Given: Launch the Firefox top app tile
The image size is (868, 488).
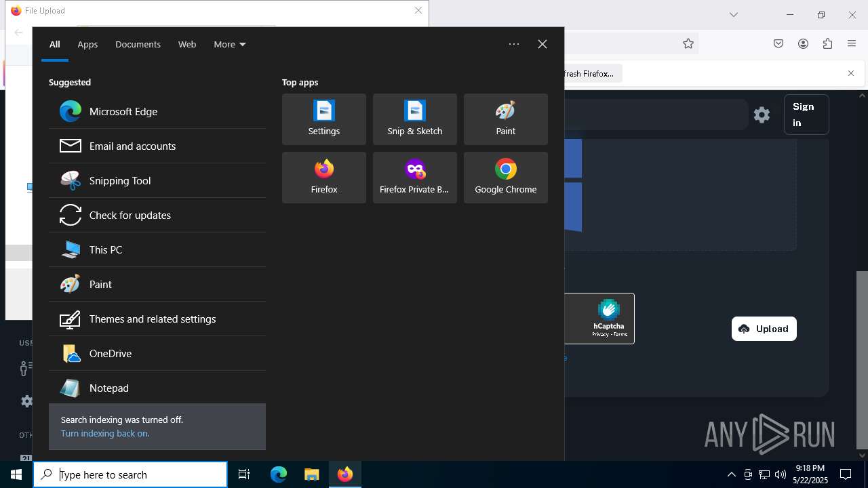Looking at the screenshot, I should coord(324,178).
